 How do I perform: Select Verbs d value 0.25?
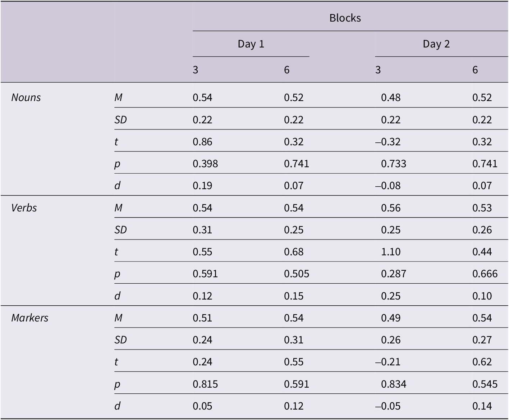tap(391, 296)
